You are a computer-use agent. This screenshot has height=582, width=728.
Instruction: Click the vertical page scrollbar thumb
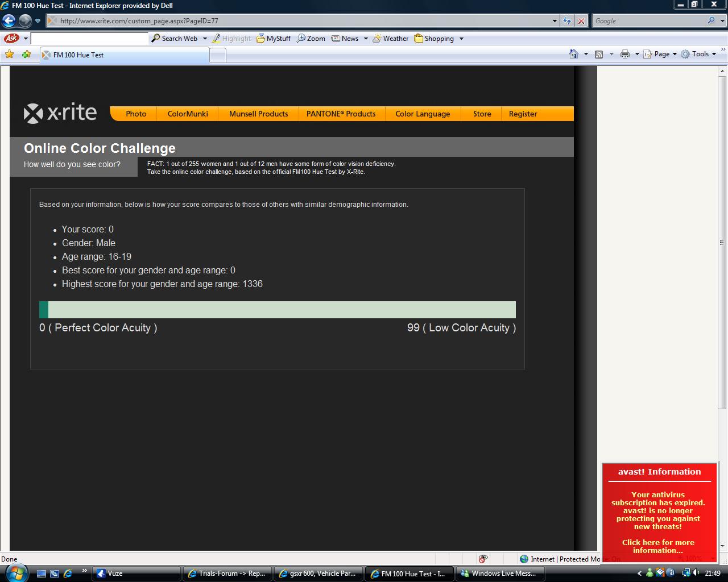(722, 242)
